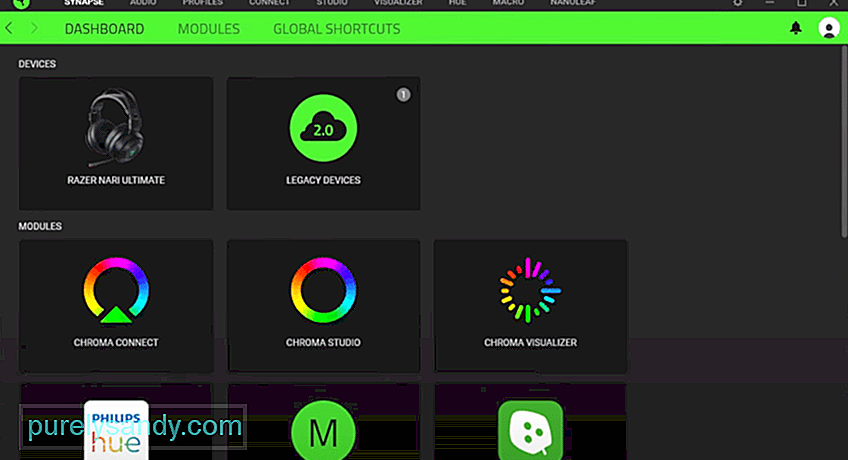Open the Macro module with M icon
The height and width of the screenshot is (460, 848).
point(323,422)
